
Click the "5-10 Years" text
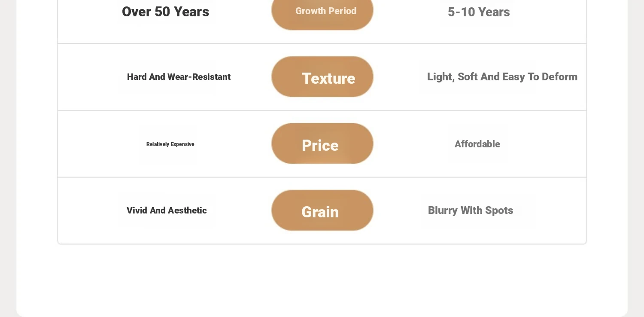[x=479, y=12]
